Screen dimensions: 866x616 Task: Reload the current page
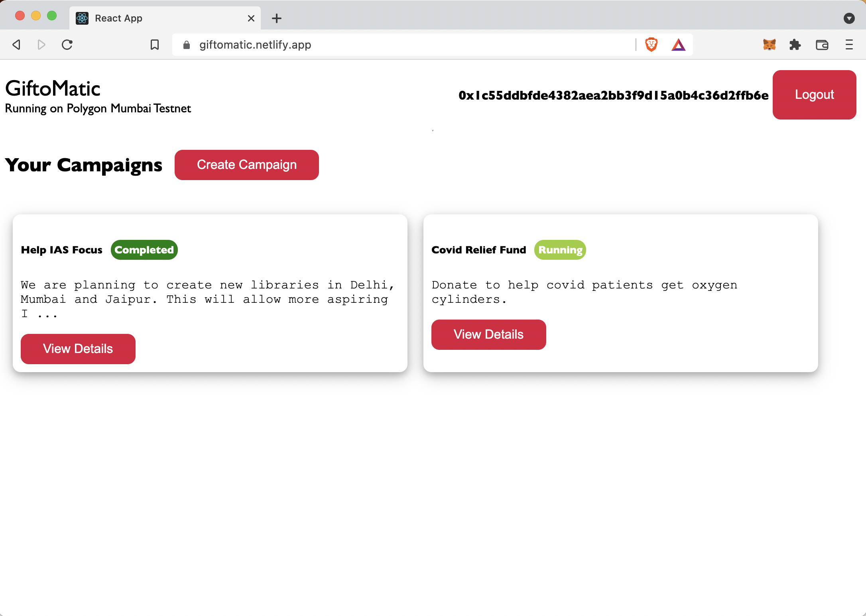click(67, 45)
